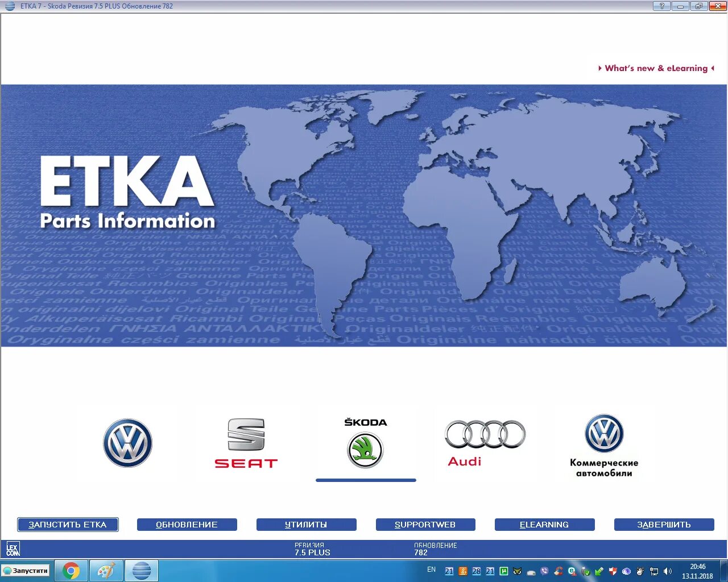Click the green arrow USB tray icon
Image resolution: width=728 pixels, height=582 pixels.
click(599, 571)
